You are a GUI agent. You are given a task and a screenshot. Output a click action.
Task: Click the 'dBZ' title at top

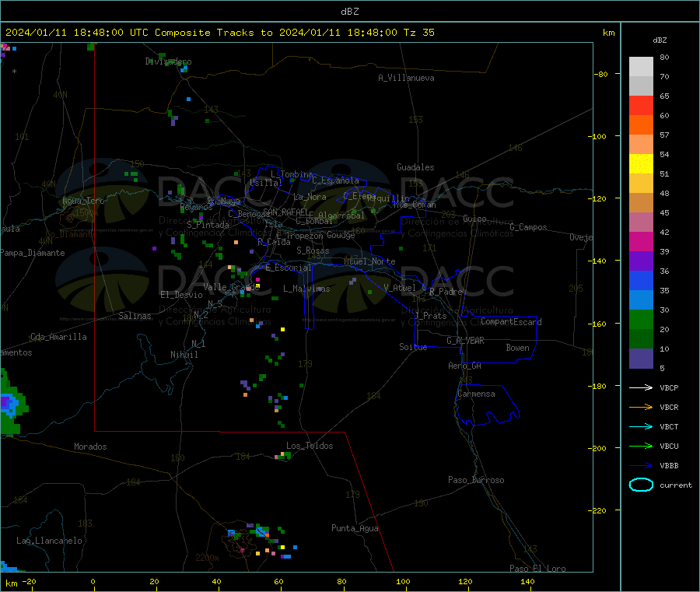point(349,12)
